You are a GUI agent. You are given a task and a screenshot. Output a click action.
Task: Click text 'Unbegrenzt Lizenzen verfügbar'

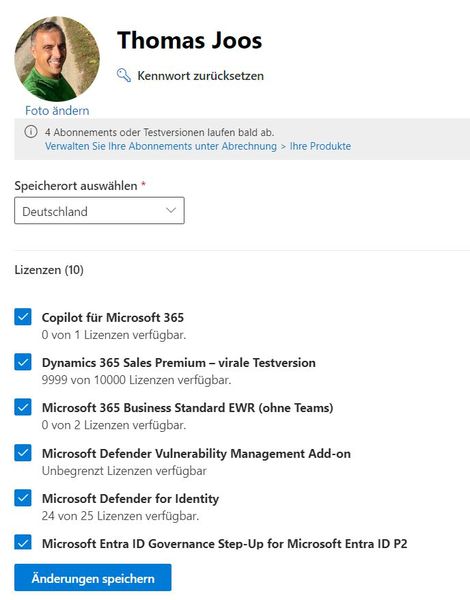[124, 471]
